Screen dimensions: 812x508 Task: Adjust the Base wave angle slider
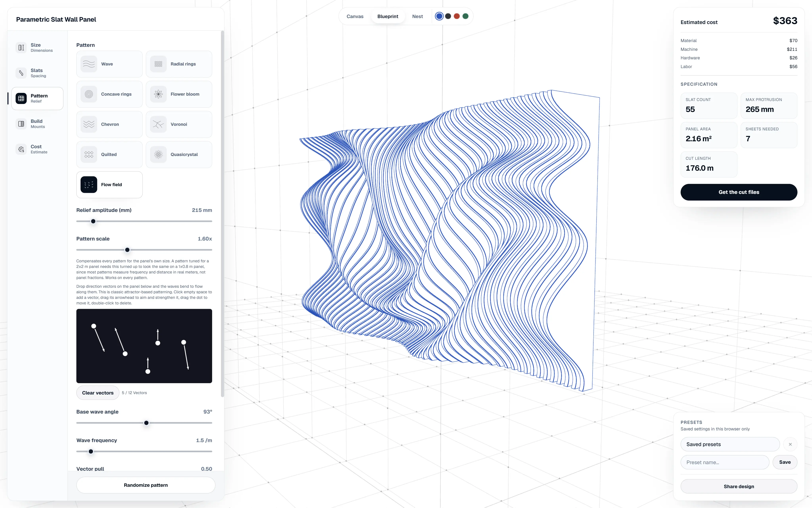pos(144,423)
